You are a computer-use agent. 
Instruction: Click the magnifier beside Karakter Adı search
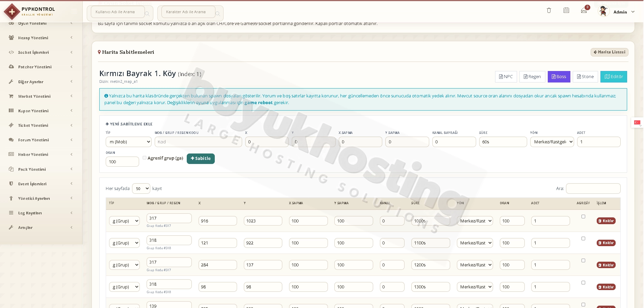(218, 14)
